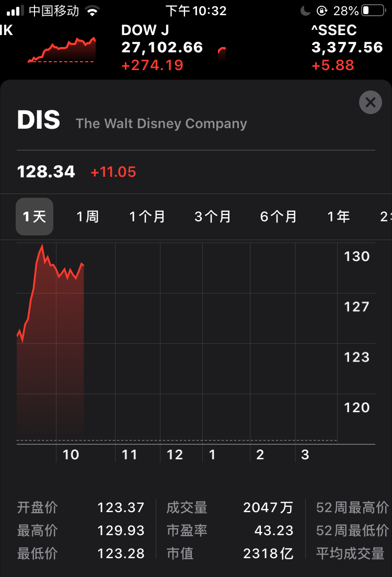Viewport: 392px width, 577px height.
Task: Show the 3个月 price chart
Action: point(212,217)
